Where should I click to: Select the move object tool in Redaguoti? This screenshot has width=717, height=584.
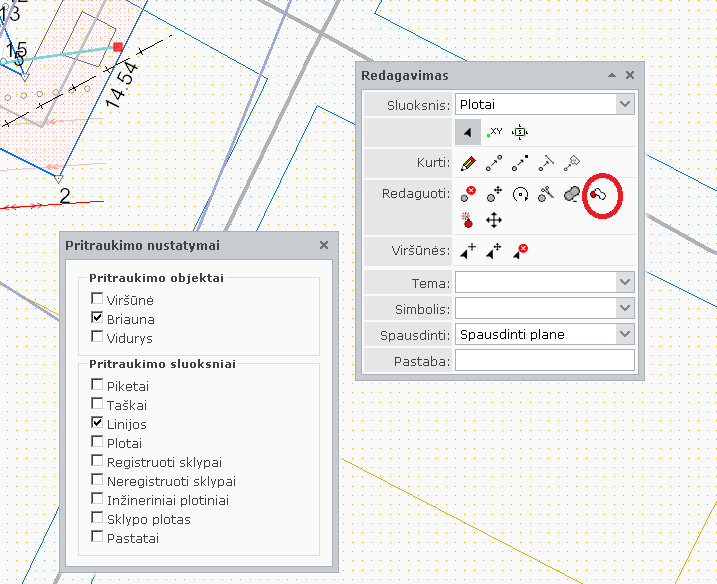[494, 194]
